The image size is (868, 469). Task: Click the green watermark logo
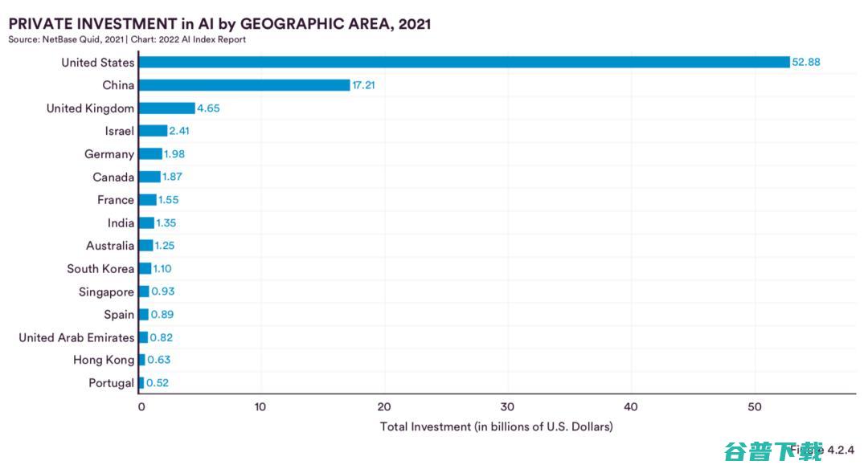click(772, 451)
